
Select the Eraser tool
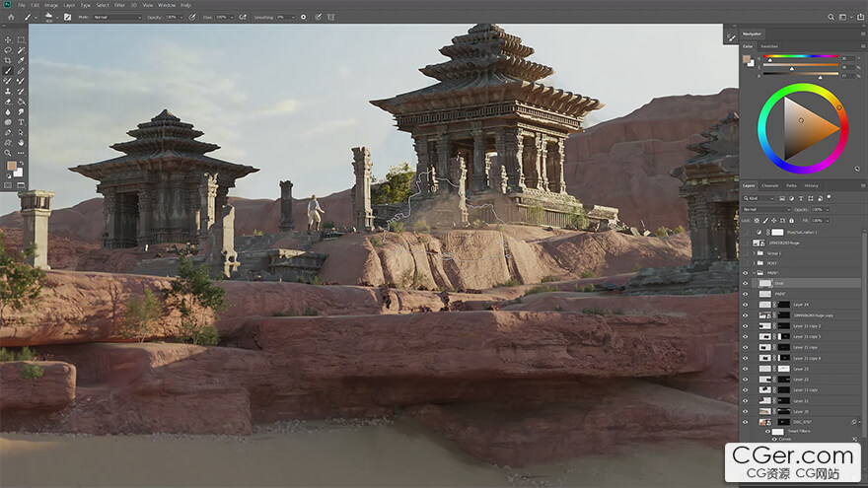pyautogui.click(x=8, y=102)
